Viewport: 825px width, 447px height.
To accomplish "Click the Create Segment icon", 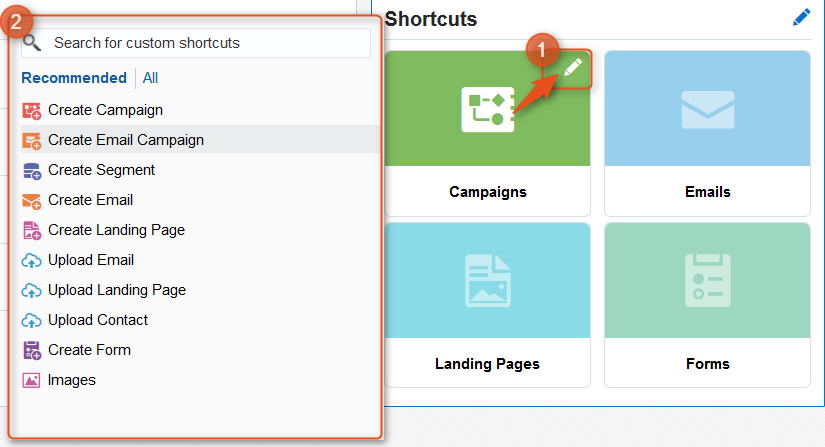I will (31, 170).
